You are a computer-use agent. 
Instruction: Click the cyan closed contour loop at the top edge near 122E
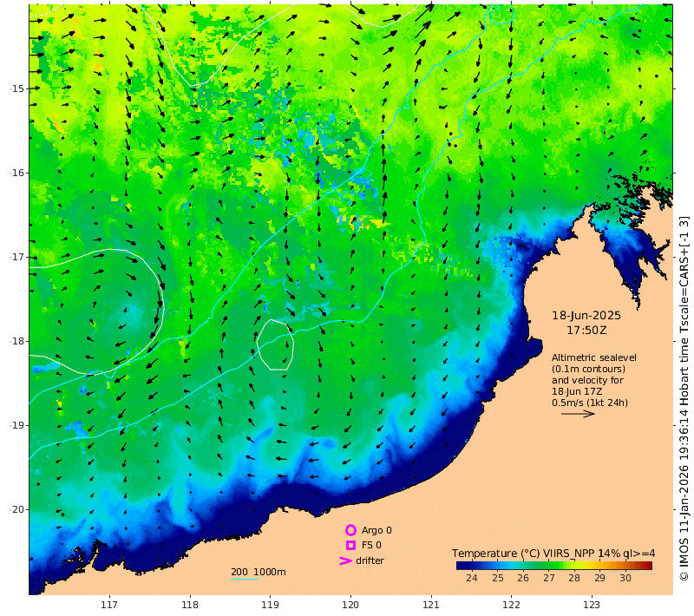[502, 14]
